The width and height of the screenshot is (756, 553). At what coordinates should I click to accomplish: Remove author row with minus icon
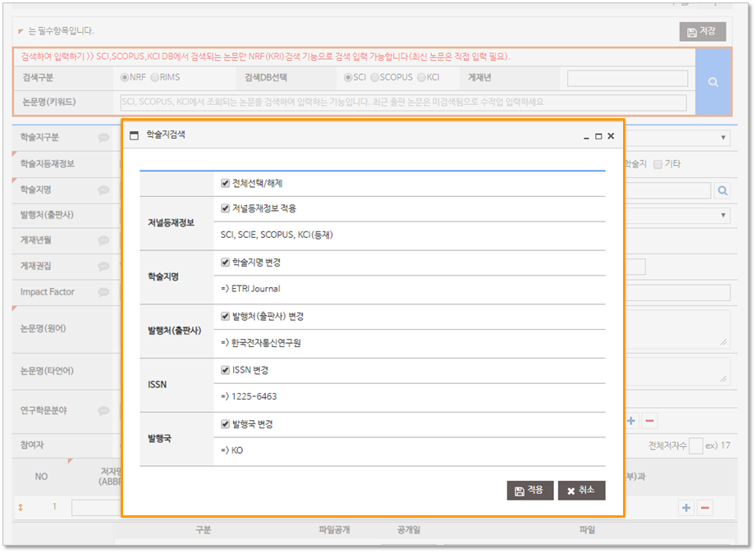point(704,508)
